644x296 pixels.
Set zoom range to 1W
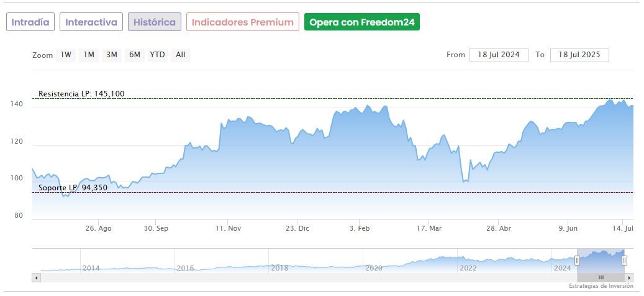click(65, 55)
